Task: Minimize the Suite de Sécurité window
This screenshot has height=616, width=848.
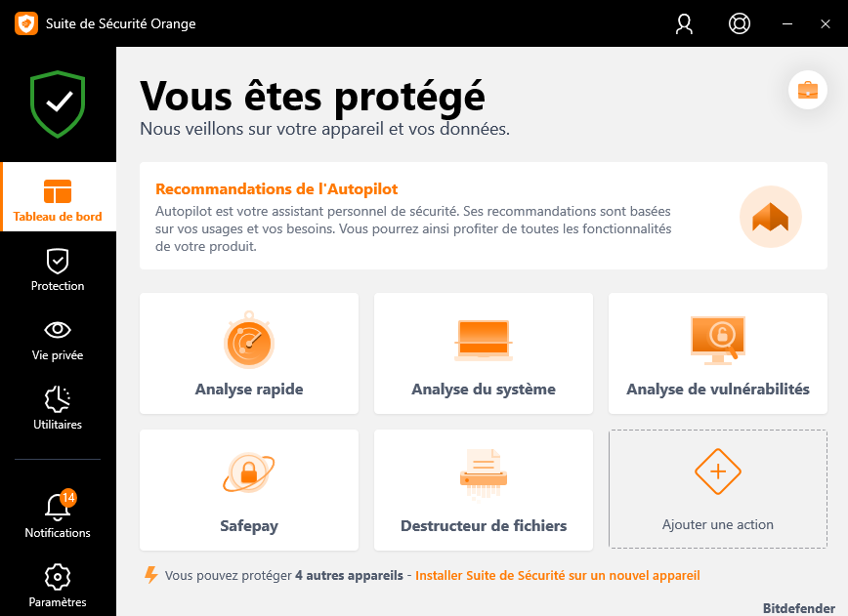Action: tap(786, 23)
